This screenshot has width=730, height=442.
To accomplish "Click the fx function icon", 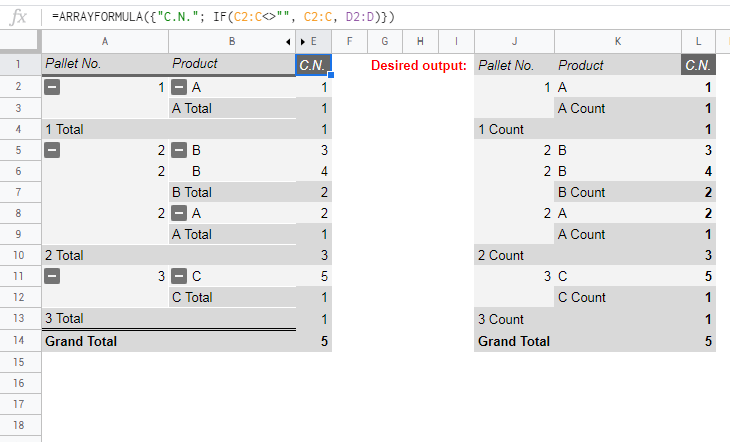I will pos(18,17).
